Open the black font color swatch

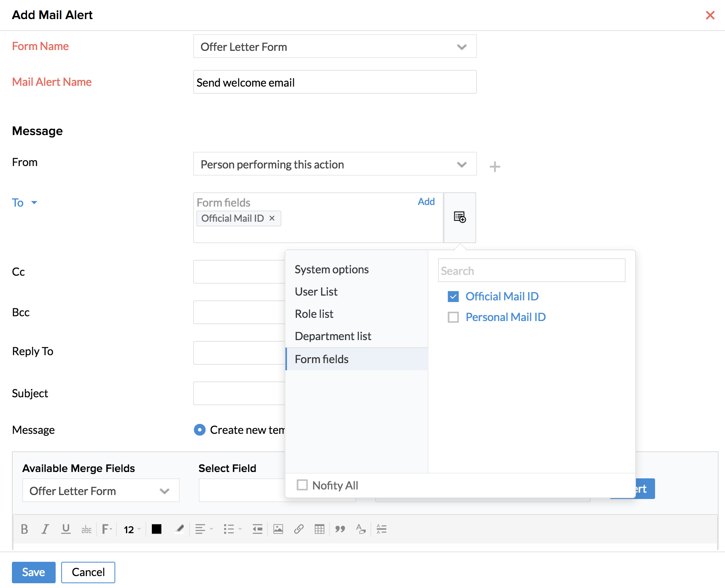[x=157, y=529]
